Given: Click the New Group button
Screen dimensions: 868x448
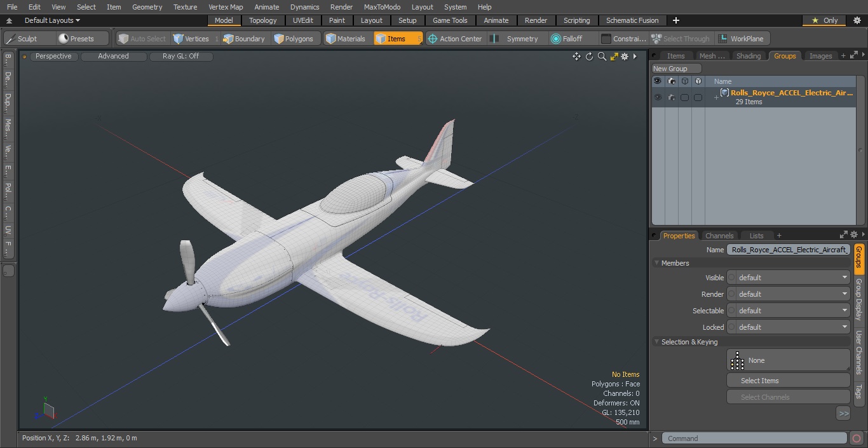Looking at the screenshot, I should click(x=676, y=69).
